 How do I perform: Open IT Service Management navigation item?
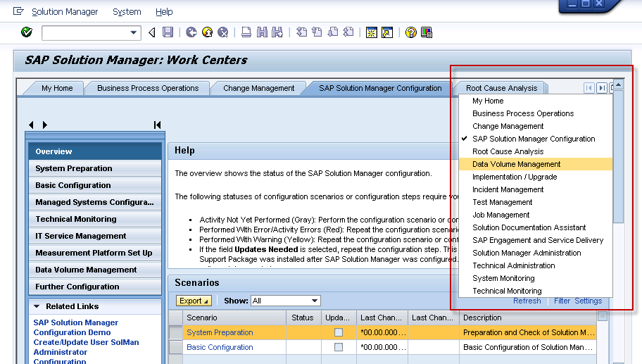point(95,236)
